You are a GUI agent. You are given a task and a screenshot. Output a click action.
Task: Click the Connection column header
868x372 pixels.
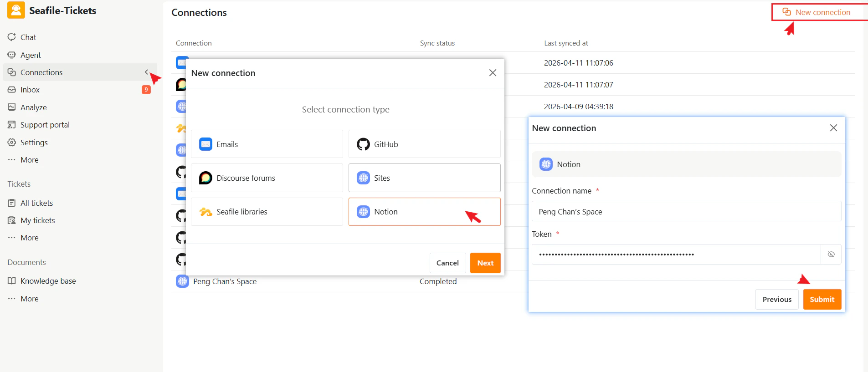(194, 43)
